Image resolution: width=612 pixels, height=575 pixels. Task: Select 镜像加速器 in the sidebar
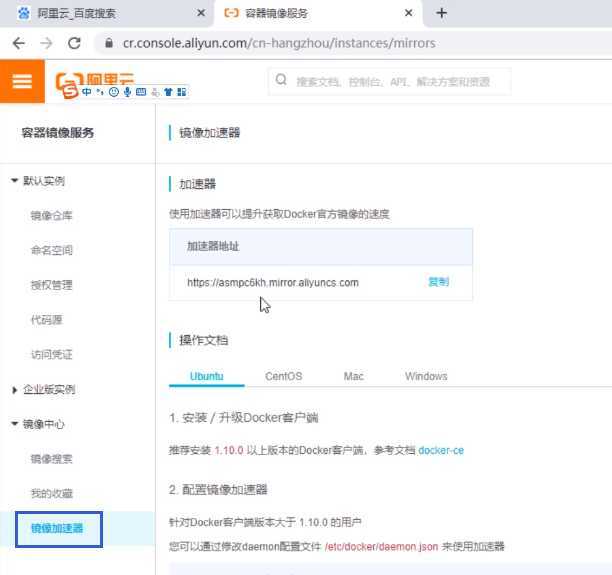pos(57,528)
